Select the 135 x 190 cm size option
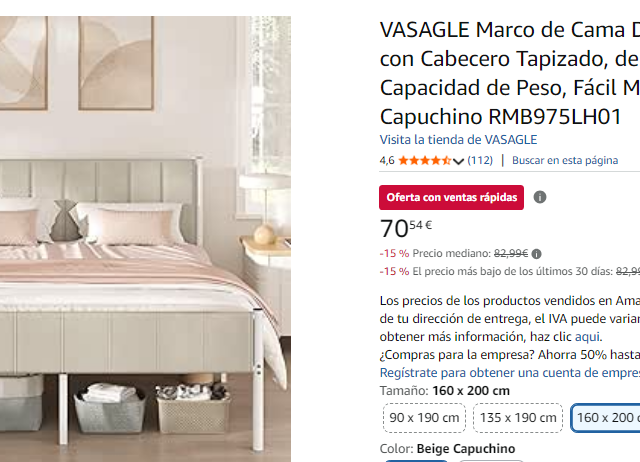This screenshot has width=640, height=462. pyautogui.click(x=518, y=418)
